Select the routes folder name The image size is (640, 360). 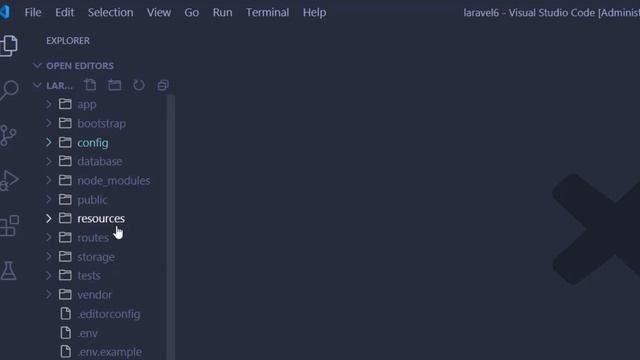[x=93, y=238]
